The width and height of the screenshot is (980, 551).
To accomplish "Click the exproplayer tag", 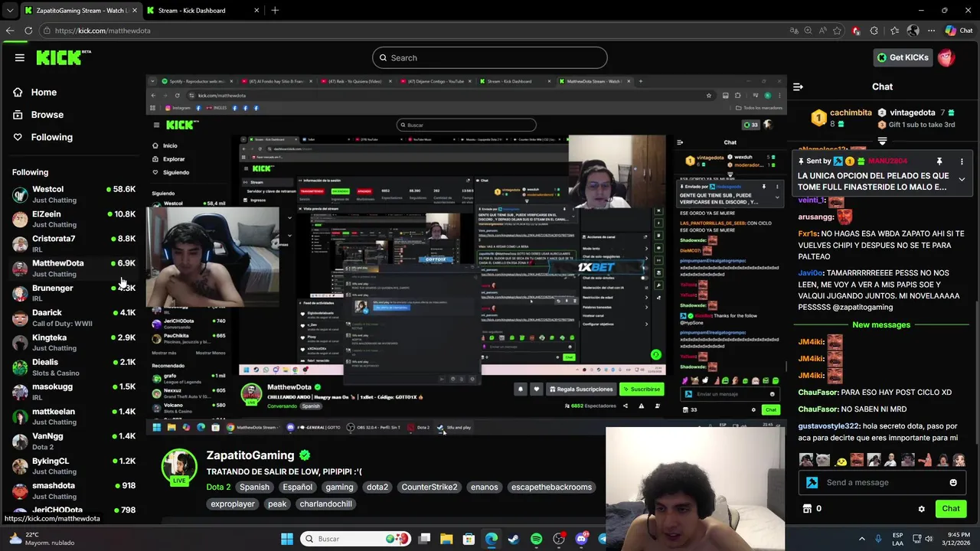I will pyautogui.click(x=233, y=504).
